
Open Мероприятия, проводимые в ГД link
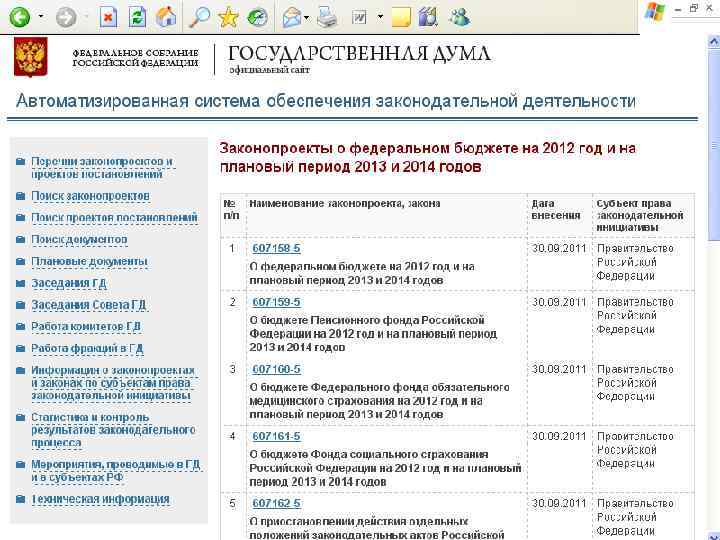pos(116,471)
